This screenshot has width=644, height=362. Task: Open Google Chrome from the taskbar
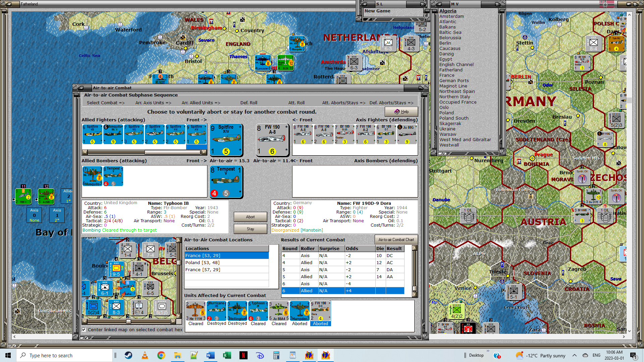click(161, 355)
